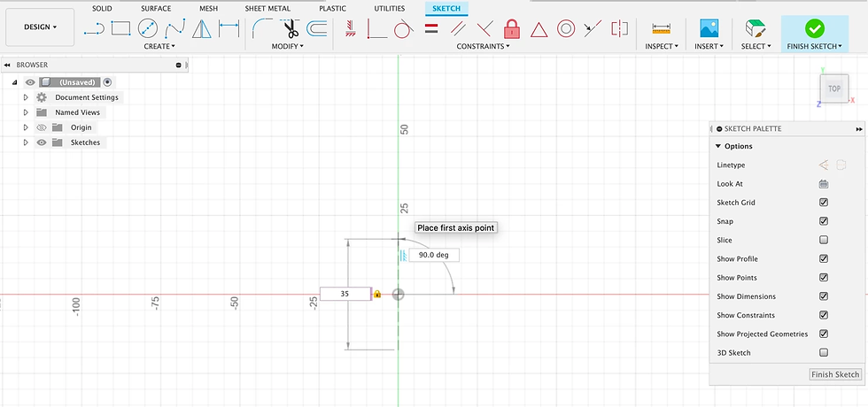Select the Line tool

(x=94, y=28)
